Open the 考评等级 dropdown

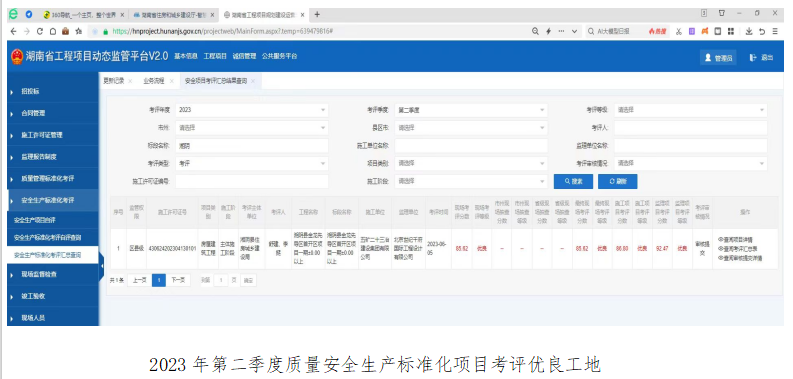point(690,110)
